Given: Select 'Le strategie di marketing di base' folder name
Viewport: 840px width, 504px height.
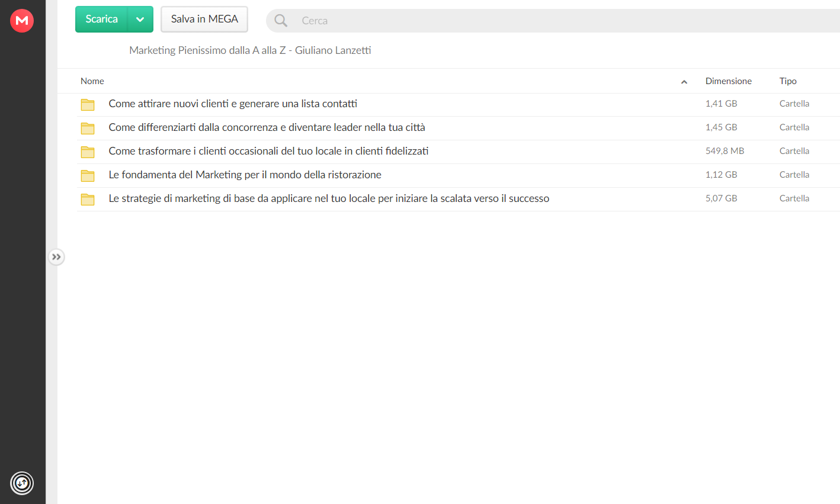Looking at the screenshot, I should (329, 198).
